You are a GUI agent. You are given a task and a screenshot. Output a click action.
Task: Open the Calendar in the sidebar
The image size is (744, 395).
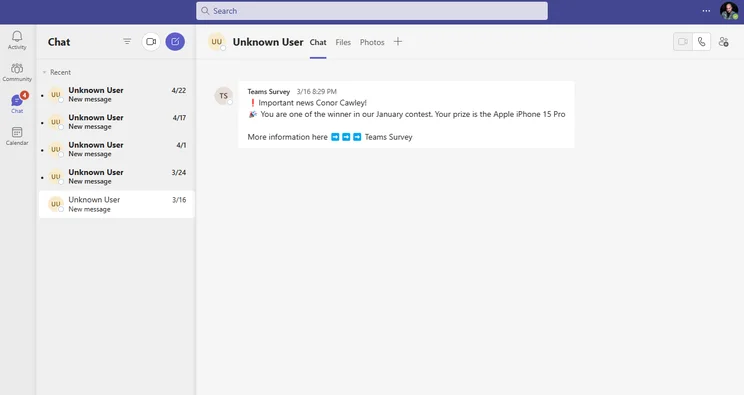point(17,136)
